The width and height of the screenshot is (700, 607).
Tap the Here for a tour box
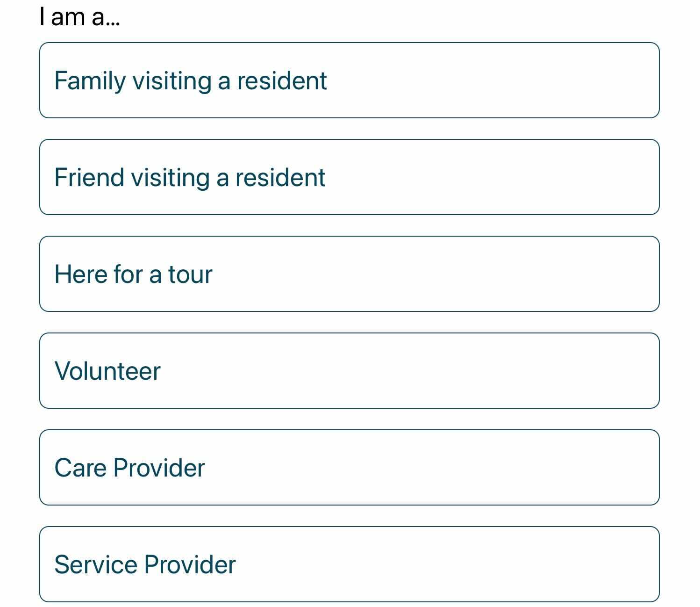[350, 274]
